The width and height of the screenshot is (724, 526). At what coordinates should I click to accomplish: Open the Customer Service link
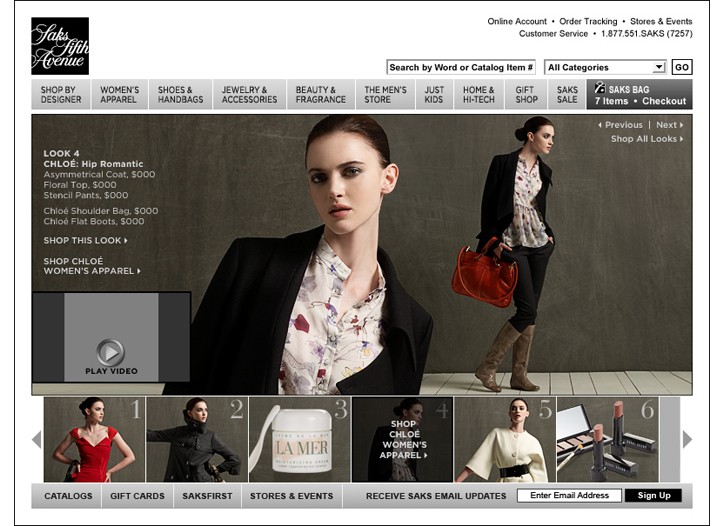pos(553,34)
